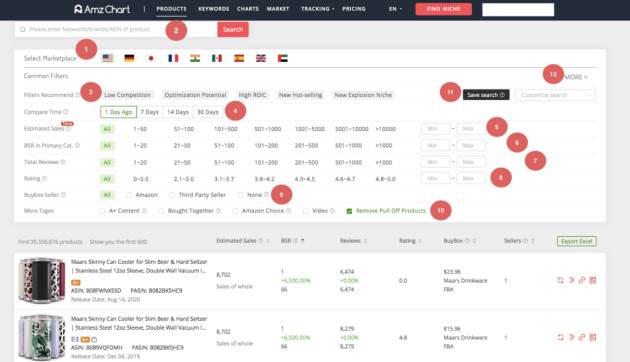630x362 pixels.
Task: Pick the Japan marketplace flag
Action: [151, 58]
